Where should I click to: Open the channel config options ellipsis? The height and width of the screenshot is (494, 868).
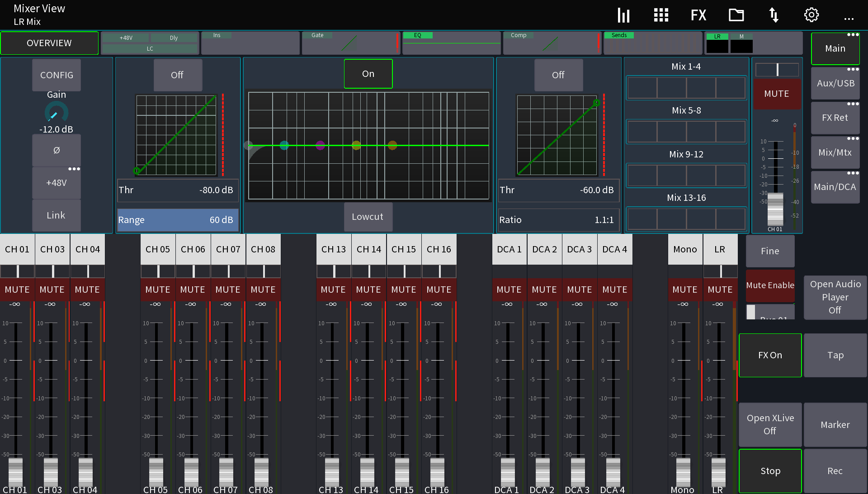[x=75, y=169]
